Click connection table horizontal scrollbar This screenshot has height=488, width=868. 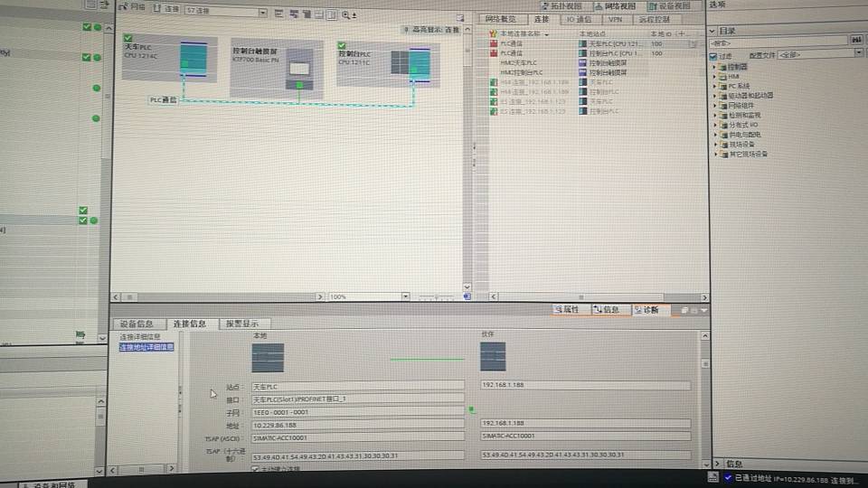(x=581, y=297)
